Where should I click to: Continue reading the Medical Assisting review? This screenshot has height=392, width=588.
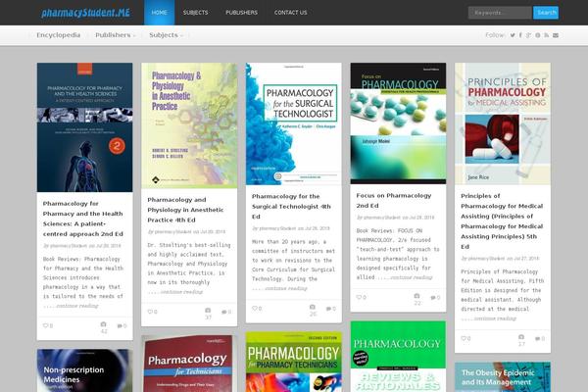495,318
